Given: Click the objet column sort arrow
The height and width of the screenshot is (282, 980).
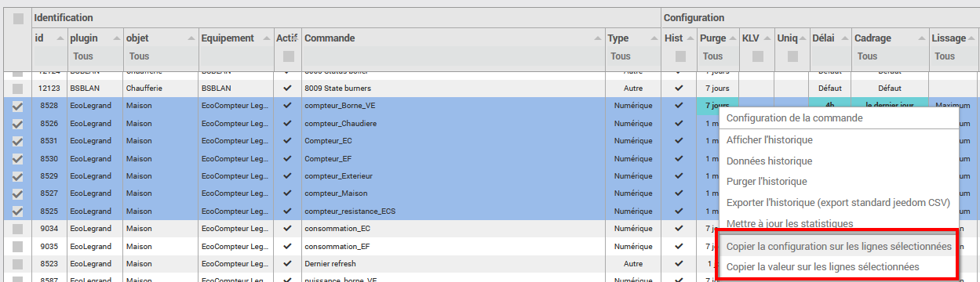Looking at the screenshot, I should click(x=191, y=38).
